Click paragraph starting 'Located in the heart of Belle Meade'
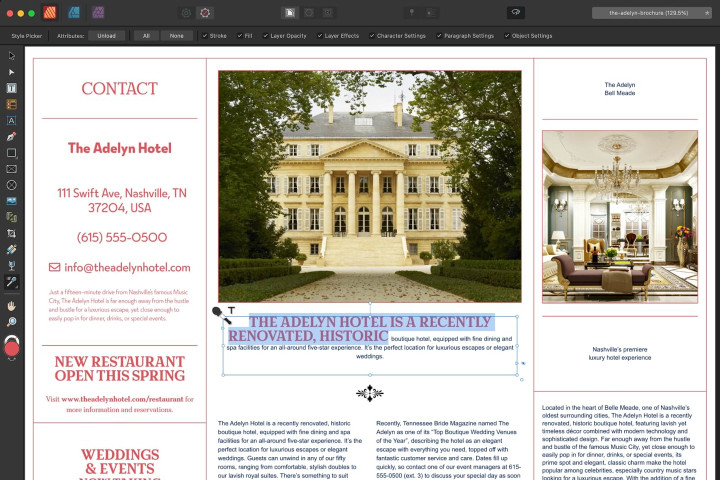Screen dimensions: 720x480 619,442
